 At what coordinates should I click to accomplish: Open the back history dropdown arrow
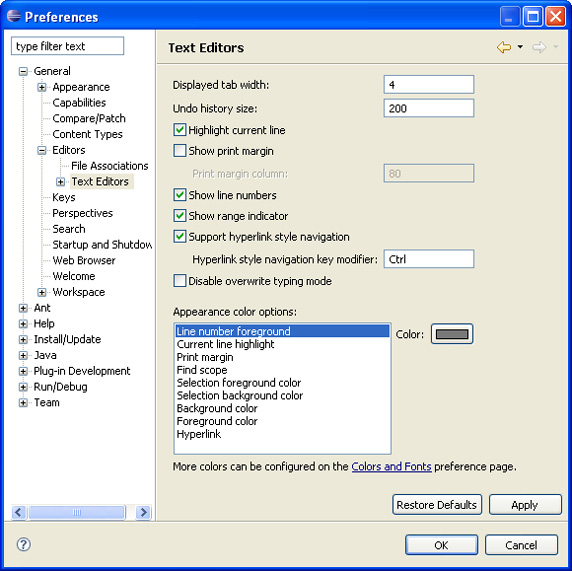(520, 47)
